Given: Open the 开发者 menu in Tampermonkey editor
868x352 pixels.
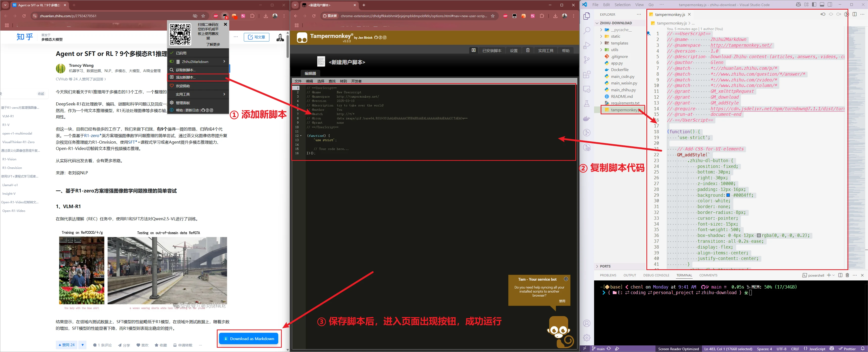Looking at the screenshot, I should pos(356,81).
